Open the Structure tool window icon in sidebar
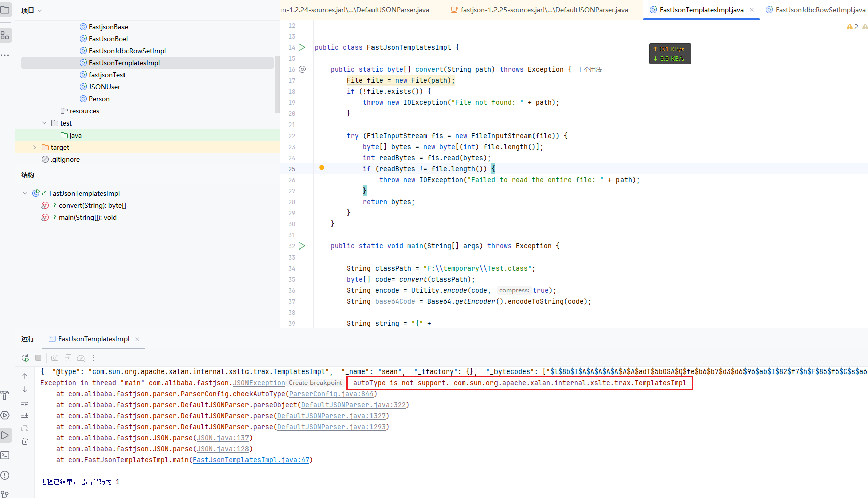Image resolution: width=868 pixels, height=498 pixels. (5, 35)
